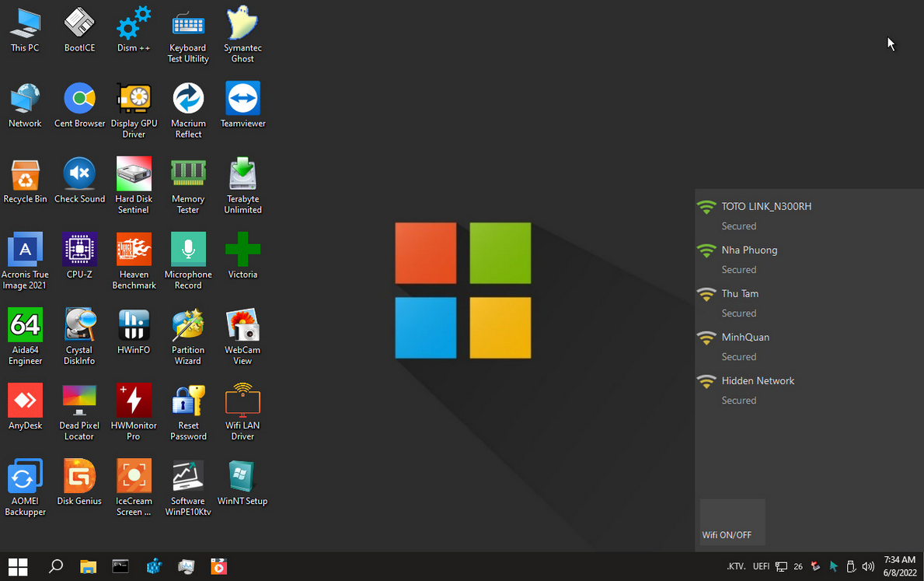
Task: Open Dead Pixel Locator
Action: point(79,412)
